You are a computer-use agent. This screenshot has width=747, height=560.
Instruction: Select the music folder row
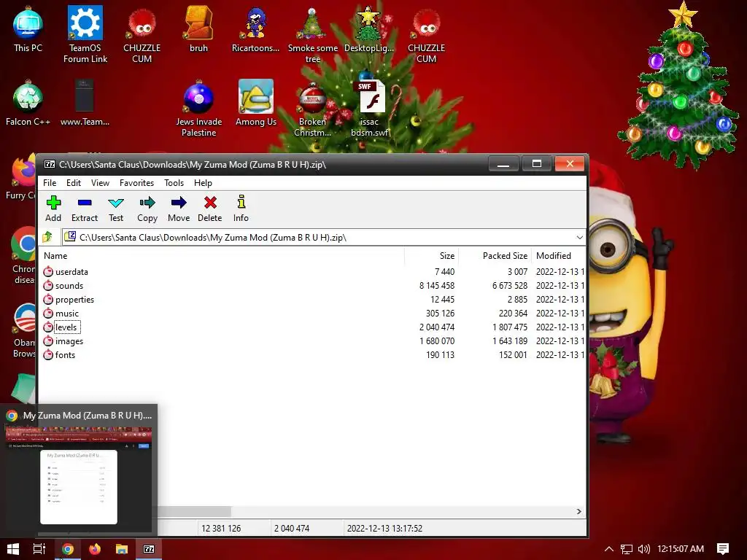pos(312,313)
